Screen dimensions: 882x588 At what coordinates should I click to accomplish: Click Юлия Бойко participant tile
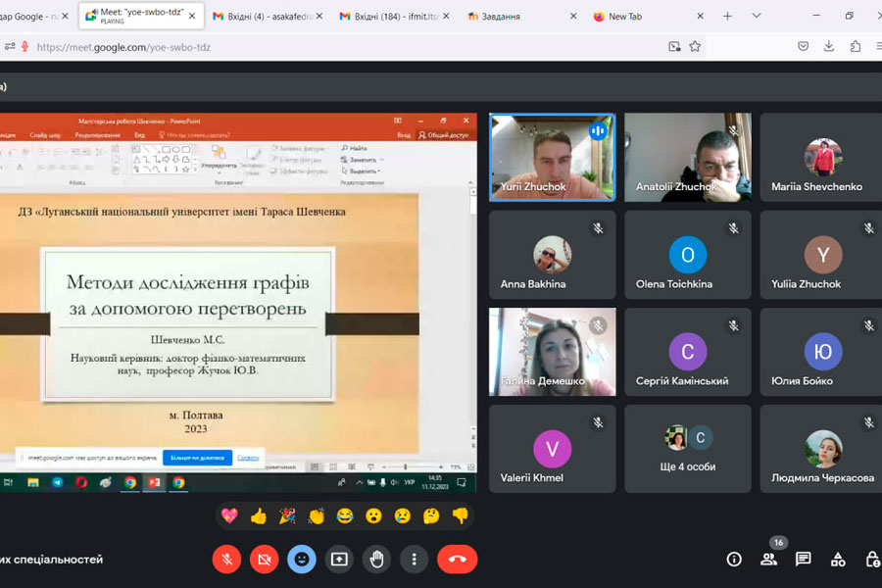(821, 352)
